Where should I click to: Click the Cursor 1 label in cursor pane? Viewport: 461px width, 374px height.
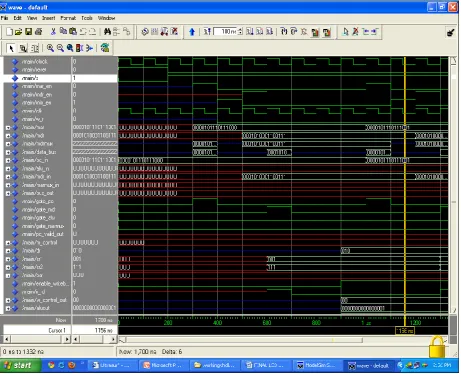pyautogui.click(x=57, y=330)
